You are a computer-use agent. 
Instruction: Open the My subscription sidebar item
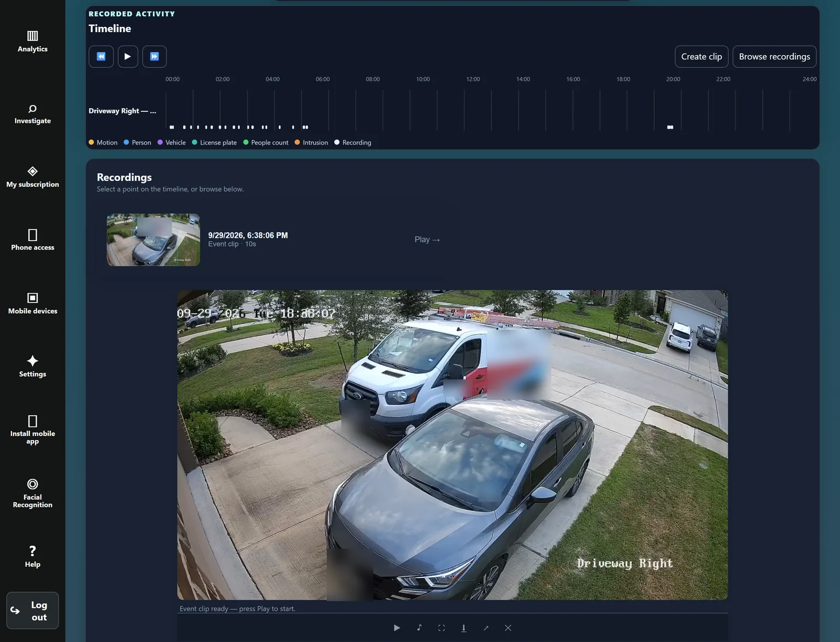click(x=33, y=177)
